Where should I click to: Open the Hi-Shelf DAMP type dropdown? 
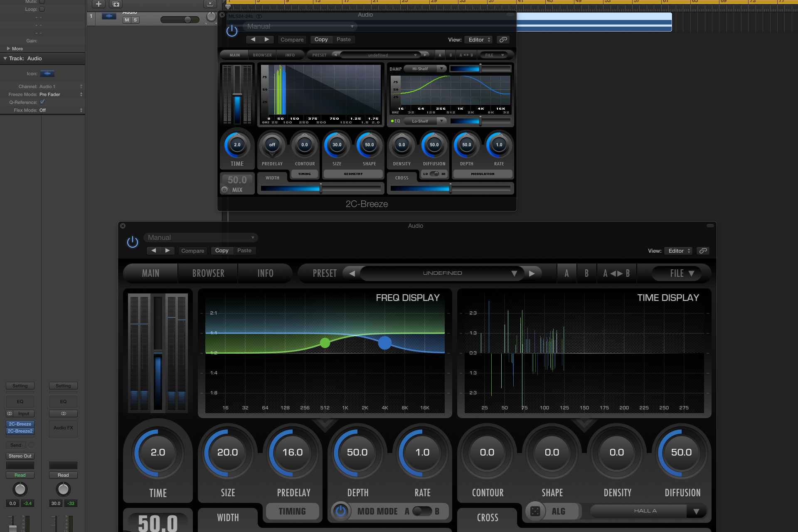pos(426,69)
